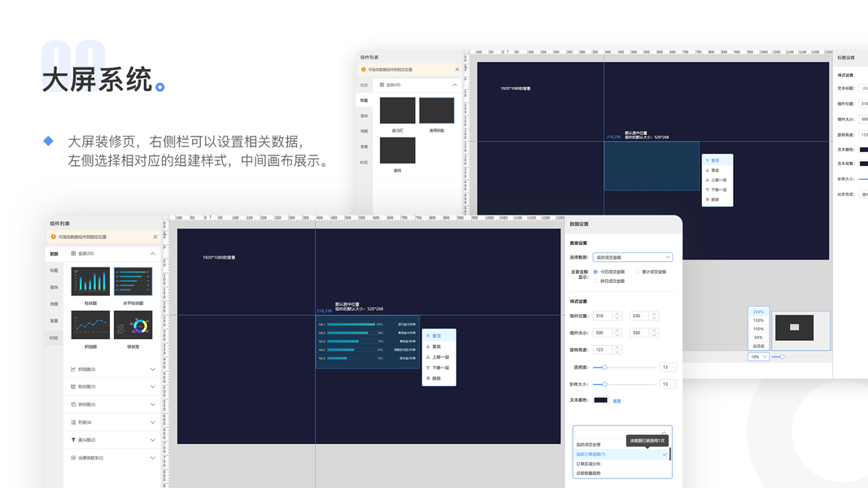The height and width of the screenshot is (488, 868).
Task: Click the 置底 icon in front window context menu
Action: (x=428, y=346)
